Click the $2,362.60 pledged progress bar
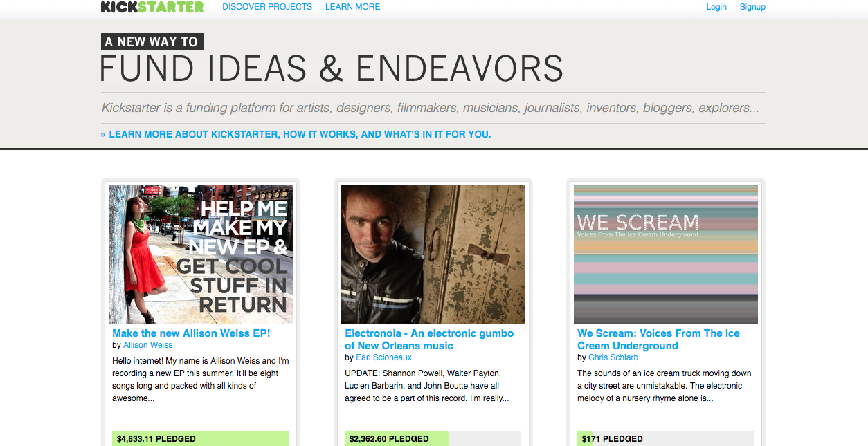The image size is (868, 446). [x=433, y=438]
